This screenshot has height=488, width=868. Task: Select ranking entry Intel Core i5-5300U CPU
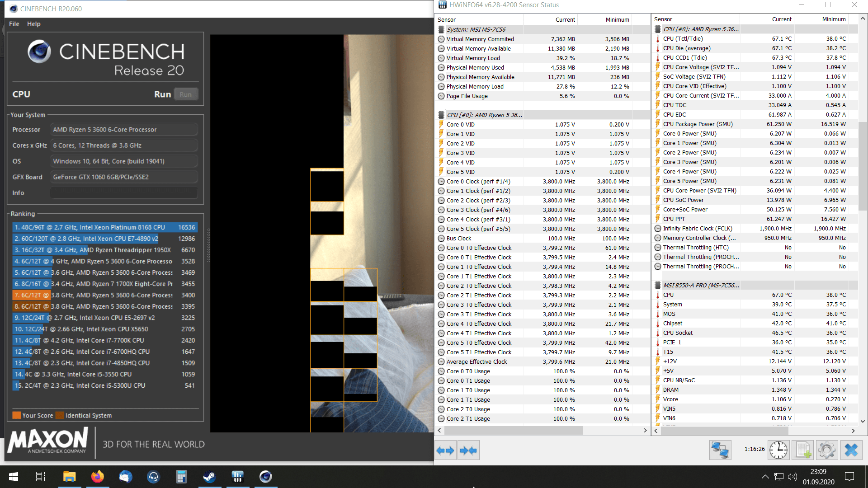pos(104,385)
